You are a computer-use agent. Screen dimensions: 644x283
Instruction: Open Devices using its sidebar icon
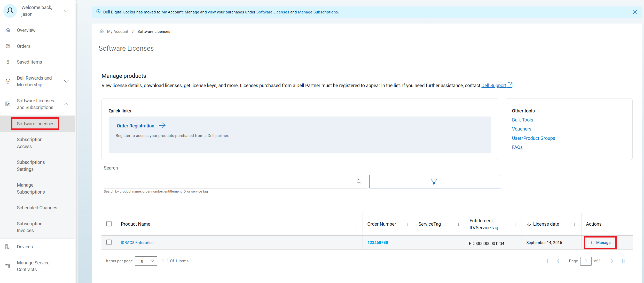tap(8, 247)
